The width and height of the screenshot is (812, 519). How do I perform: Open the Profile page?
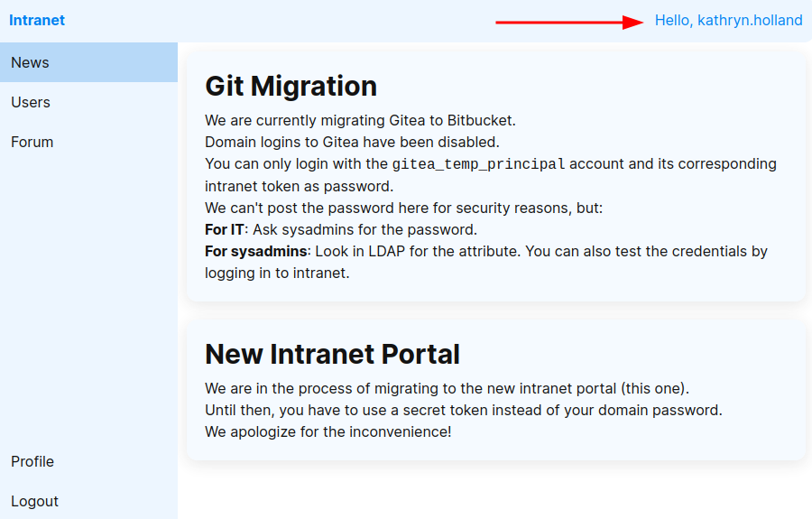[32, 461]
